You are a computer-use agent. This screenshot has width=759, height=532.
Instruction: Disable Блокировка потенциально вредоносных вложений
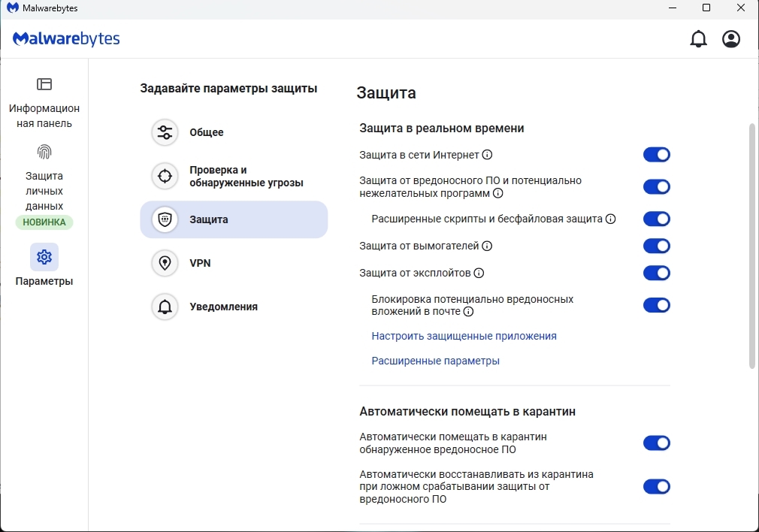(656, 305)
